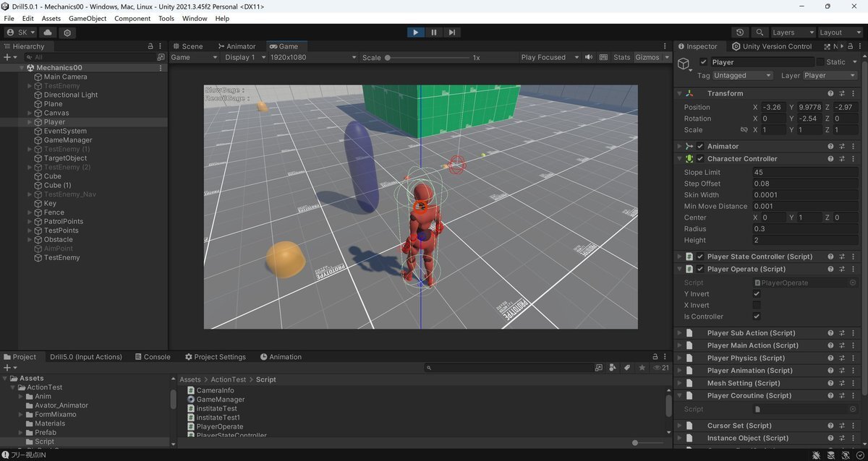
Task: Toggle the Static checkbox for Player
Action: (x=820, y=62)
